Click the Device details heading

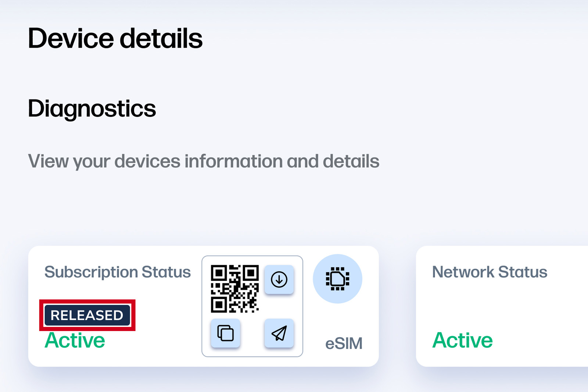(115, 39)
